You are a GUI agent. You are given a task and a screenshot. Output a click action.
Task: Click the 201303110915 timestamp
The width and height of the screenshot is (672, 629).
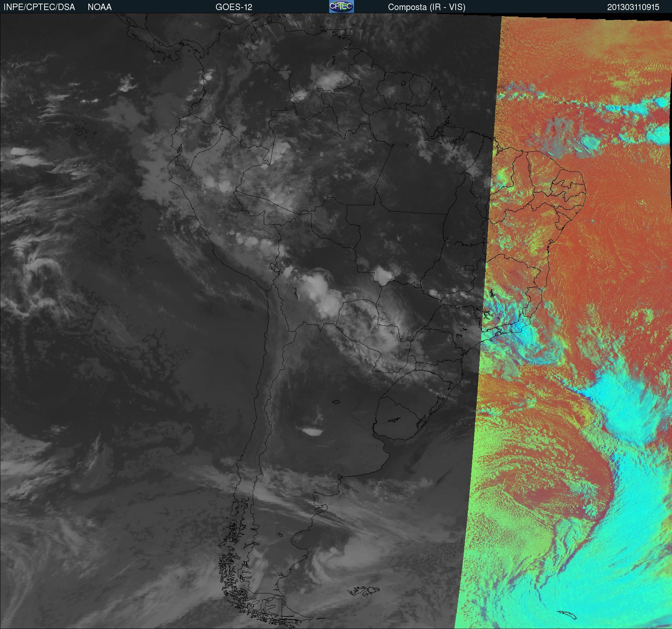pyautogui.click(x=633, y=7)
